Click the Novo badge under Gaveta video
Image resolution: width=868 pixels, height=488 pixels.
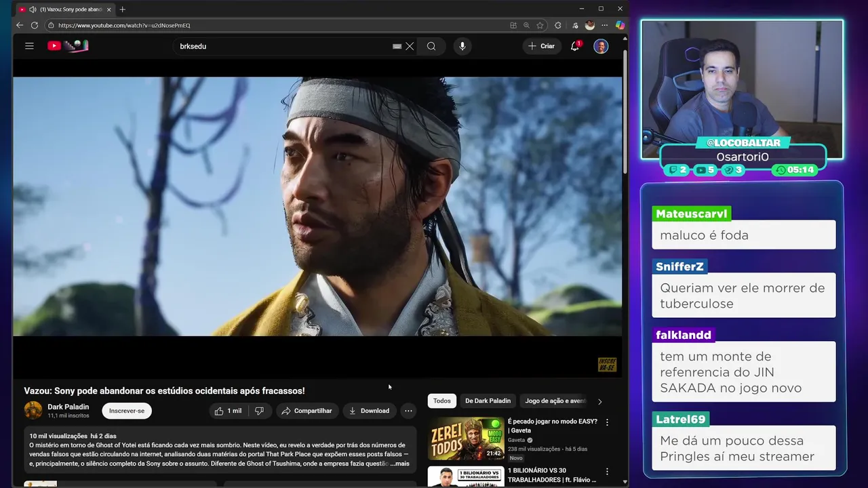[516, 458]
